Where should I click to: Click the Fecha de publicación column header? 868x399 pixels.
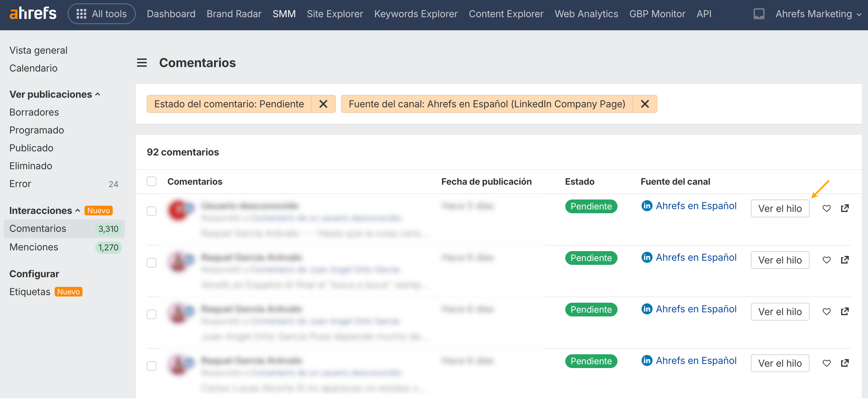pyautogui.click(x=486, y=182)
